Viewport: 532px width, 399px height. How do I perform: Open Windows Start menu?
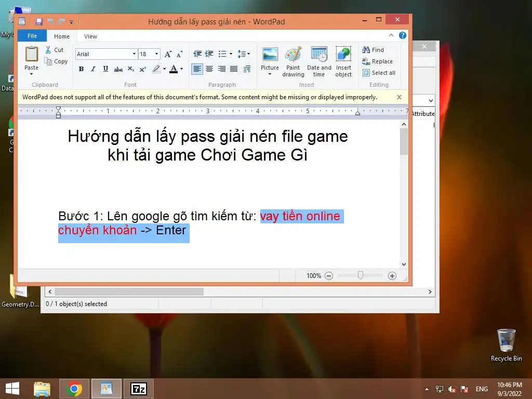tap(12, 389)
